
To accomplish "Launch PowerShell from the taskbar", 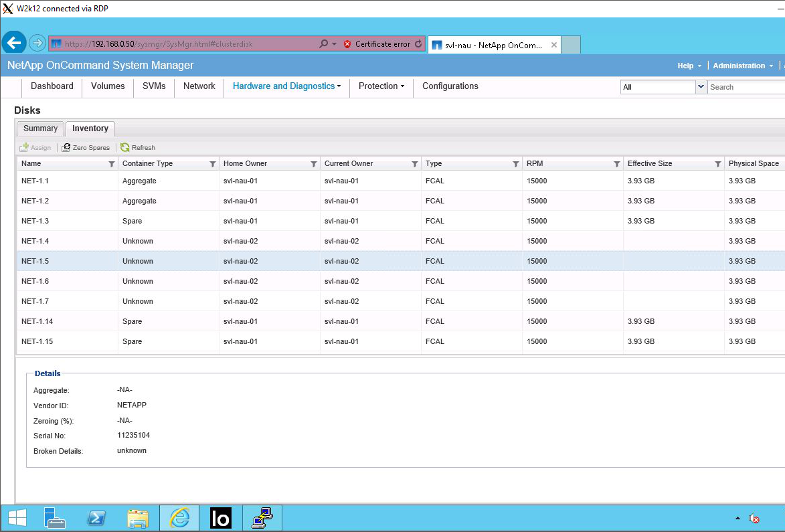I will pos(97,518).
